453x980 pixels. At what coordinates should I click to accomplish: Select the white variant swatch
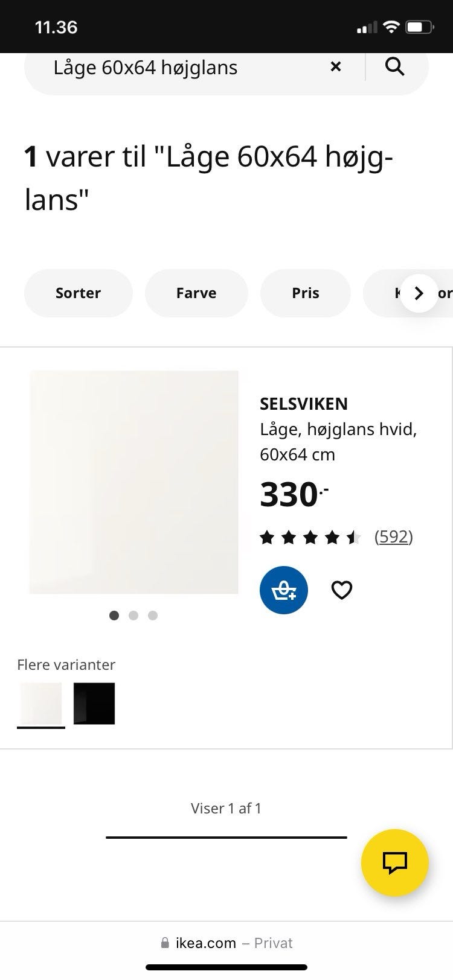point(41,704)
